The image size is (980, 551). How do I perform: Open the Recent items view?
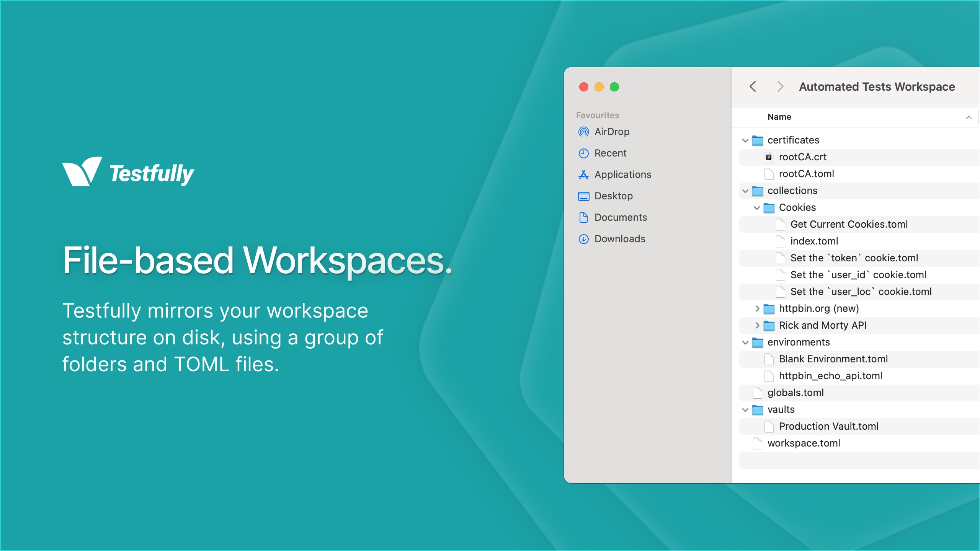tap(583, 153)
